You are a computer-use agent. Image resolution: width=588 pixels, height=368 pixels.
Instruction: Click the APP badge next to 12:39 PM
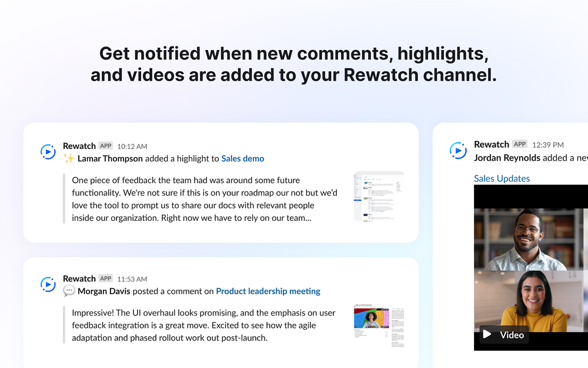(x=520, y=144)
